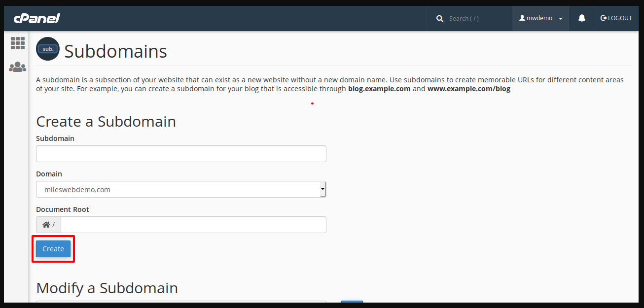The height and width of the screenshot is (308, 644).
Task: Click the Domain dropdown arrow showing mileswebdemo.com
Action: click(x=322, y=189)
